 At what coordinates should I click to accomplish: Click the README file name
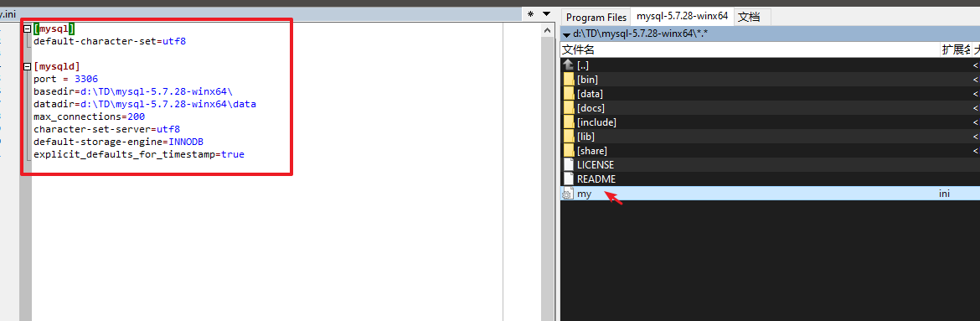point(596,179)
